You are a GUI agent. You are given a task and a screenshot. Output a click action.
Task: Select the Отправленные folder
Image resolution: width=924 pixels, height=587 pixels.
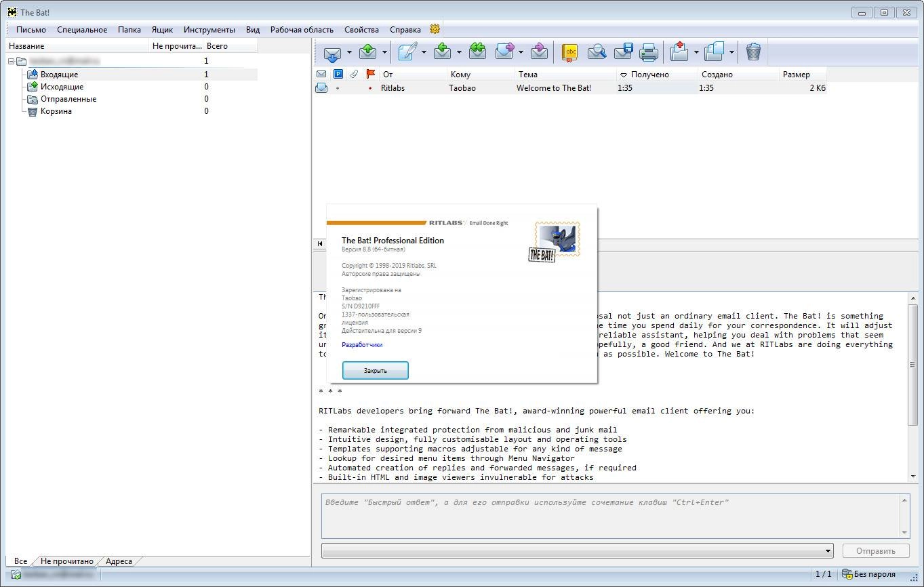tap(68, 99)
